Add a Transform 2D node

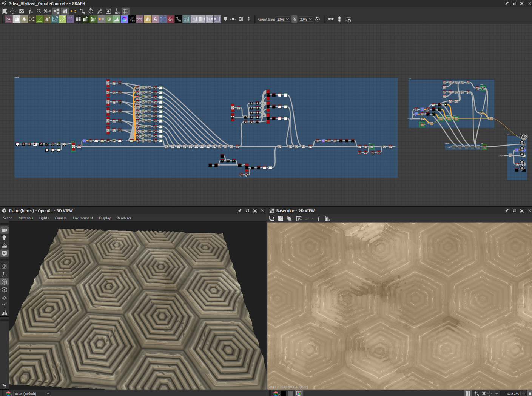pyautogui.click(x=163, y=19)
